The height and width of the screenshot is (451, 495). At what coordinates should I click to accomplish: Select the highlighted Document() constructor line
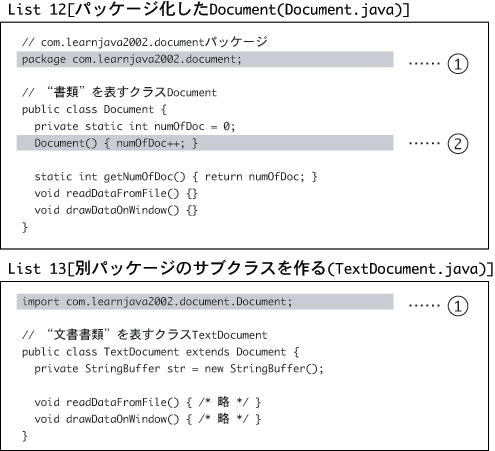205,143
